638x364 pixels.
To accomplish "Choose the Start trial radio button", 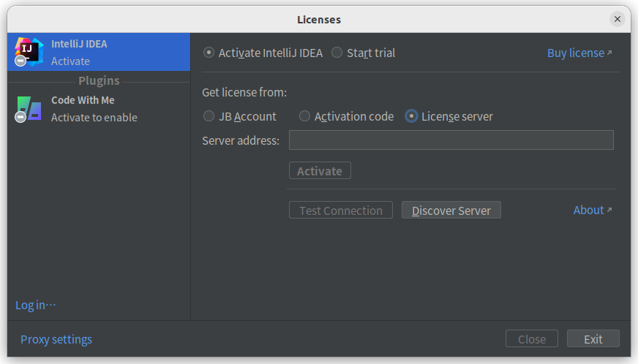I will coord(337,53).
